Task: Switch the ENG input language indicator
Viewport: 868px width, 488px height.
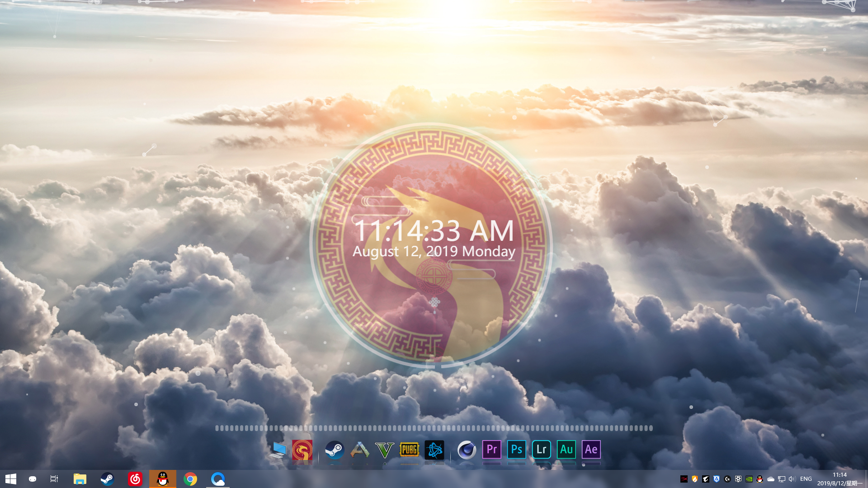Action: pyautogui.click(x=806, y=479)
